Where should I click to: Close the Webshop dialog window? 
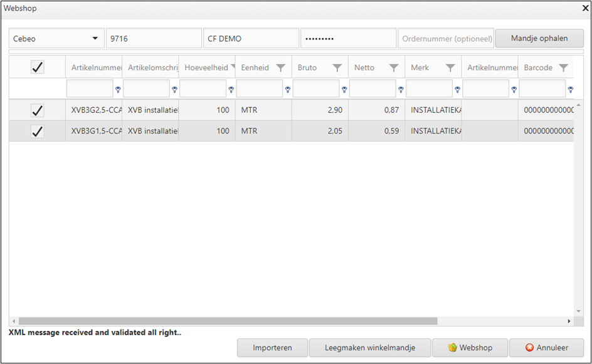[x=585, y=8]
